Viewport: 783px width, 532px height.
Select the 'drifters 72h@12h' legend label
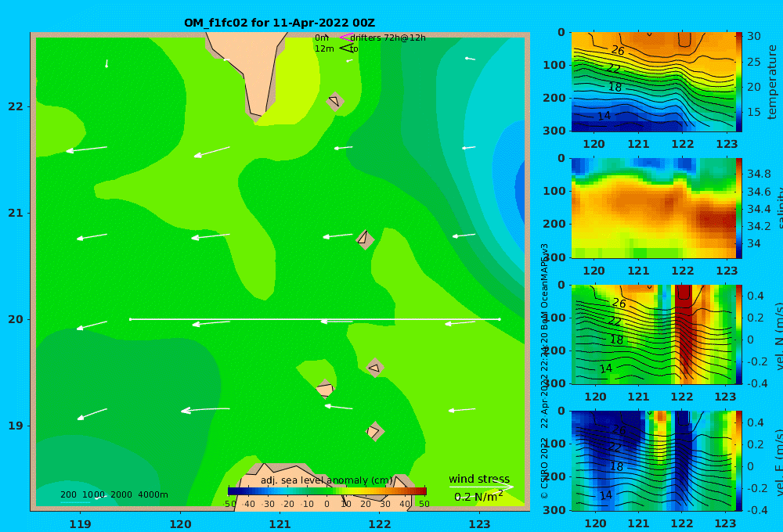click(388, 38)
